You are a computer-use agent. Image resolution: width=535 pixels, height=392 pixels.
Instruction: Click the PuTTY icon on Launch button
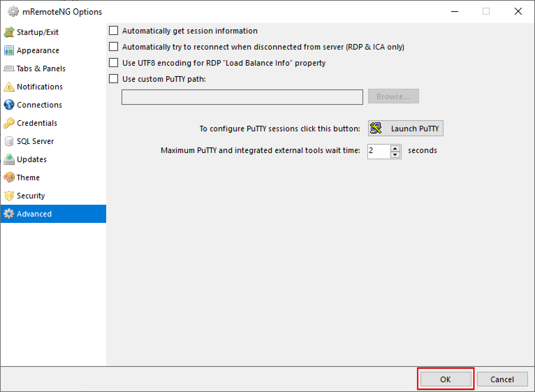376,128
